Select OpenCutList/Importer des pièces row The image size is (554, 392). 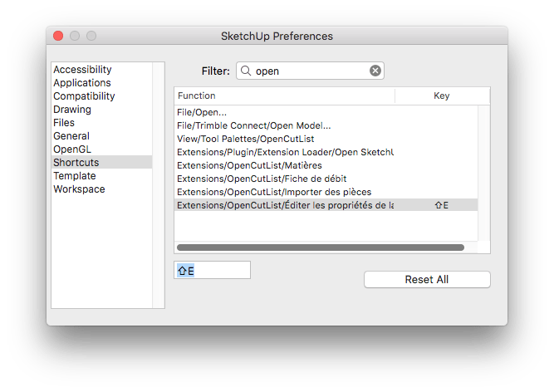[326, 192]
